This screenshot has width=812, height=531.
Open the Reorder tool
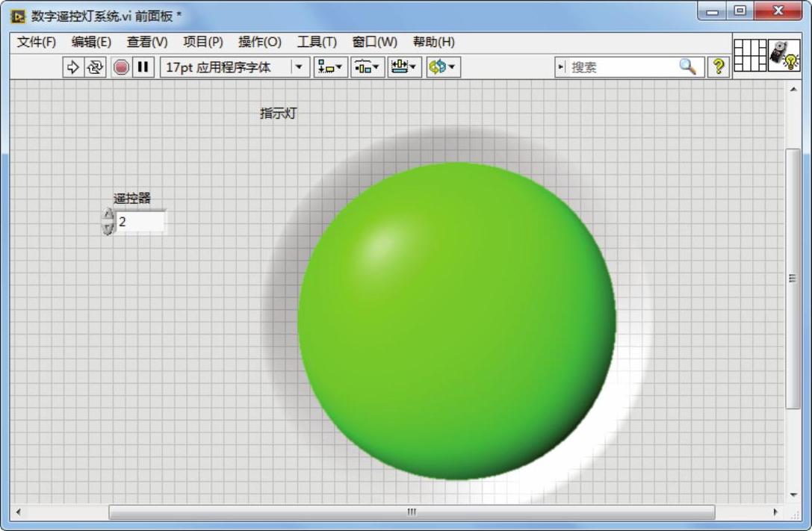point(443,67)
